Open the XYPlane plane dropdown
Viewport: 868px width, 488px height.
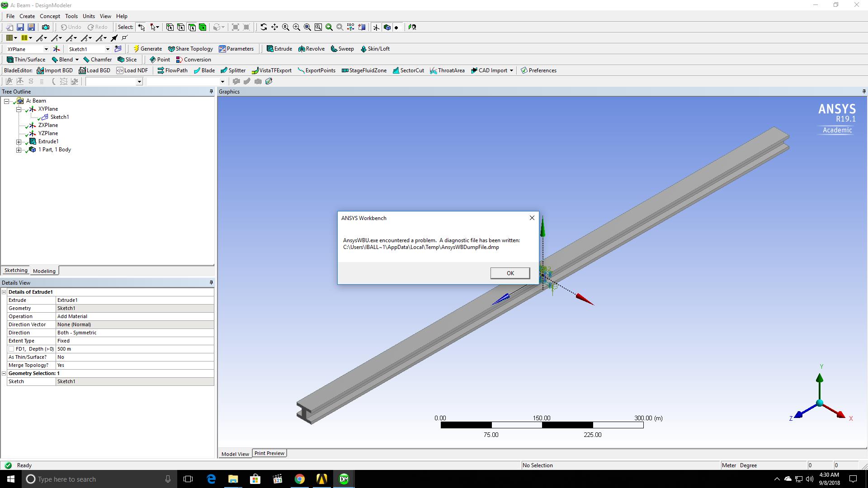coord(46,49)
